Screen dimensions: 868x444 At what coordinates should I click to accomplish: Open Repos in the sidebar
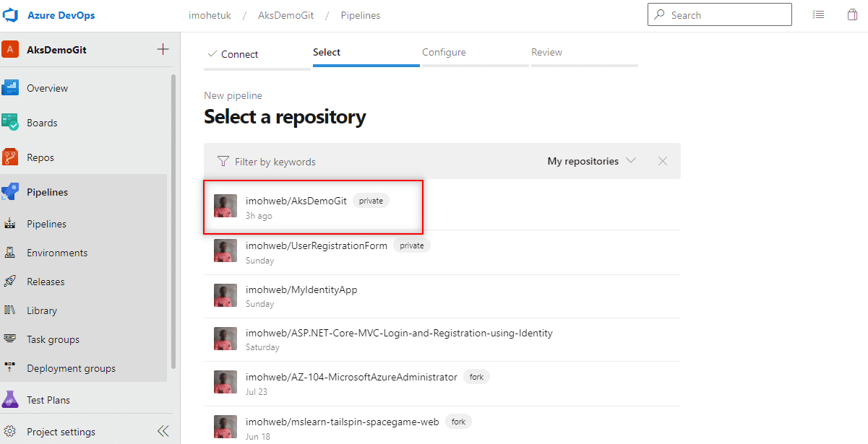click(40, 157)
